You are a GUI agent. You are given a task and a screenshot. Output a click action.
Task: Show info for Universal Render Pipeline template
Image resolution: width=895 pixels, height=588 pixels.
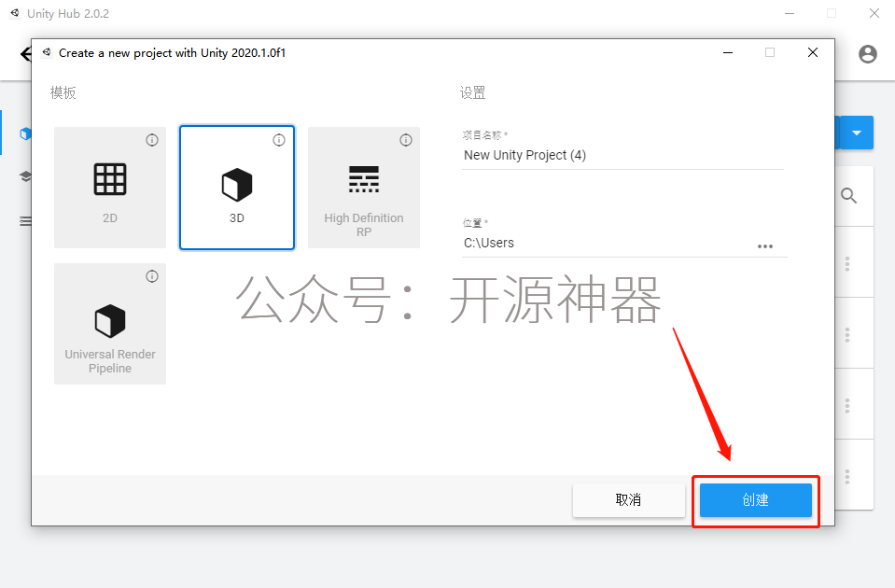pyautogui.click(x=152, y=276)
